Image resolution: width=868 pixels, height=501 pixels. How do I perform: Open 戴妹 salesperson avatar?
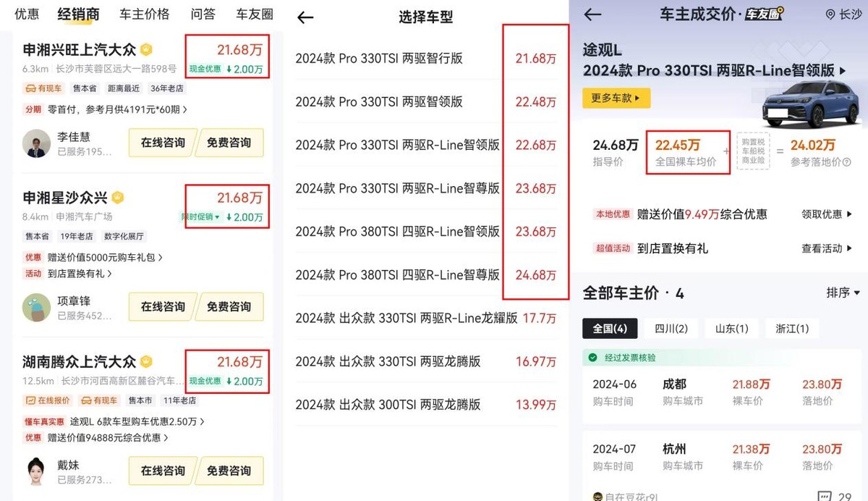[x=36, y=471]
